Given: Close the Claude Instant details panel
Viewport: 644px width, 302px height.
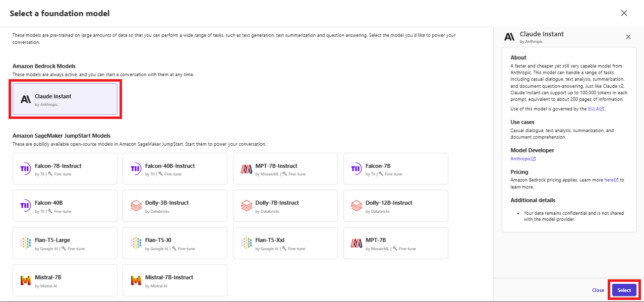Looking at the screenshot, I should click(x=628, y=37).
